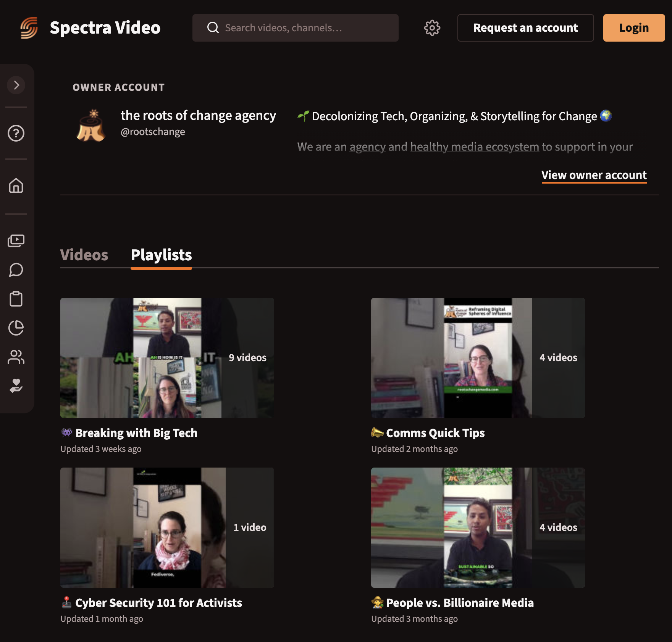The width and height of the screenshot is (672, 642).
Task: Open the video library sidebar icon
Action: coord(16,241)
